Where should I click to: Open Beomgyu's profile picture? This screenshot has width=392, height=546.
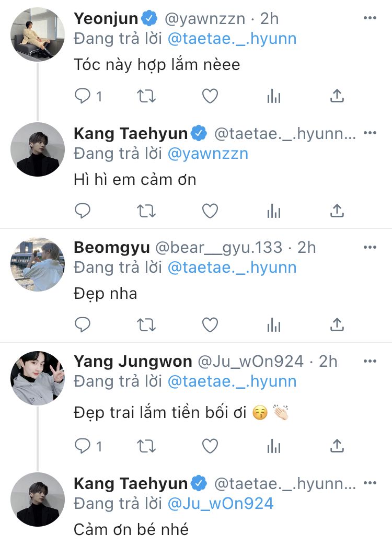[x=37, y=263]
